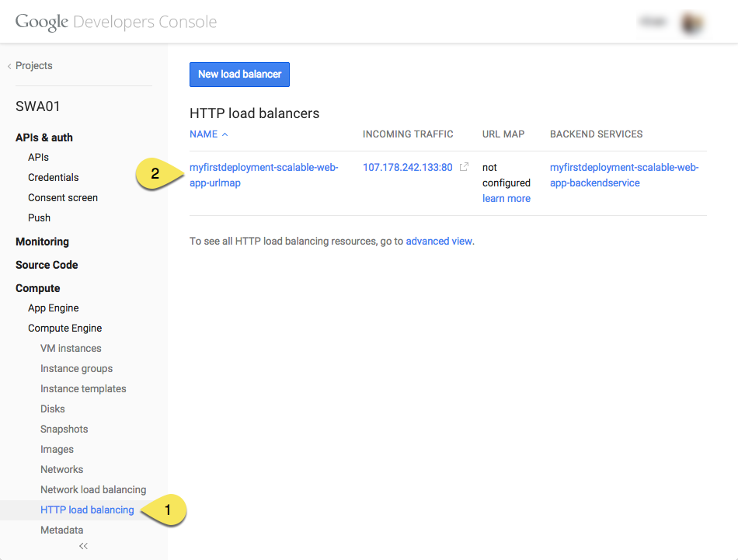The image size is (738, 560).
Task: Open VM instances page
Action: point(71,348)
